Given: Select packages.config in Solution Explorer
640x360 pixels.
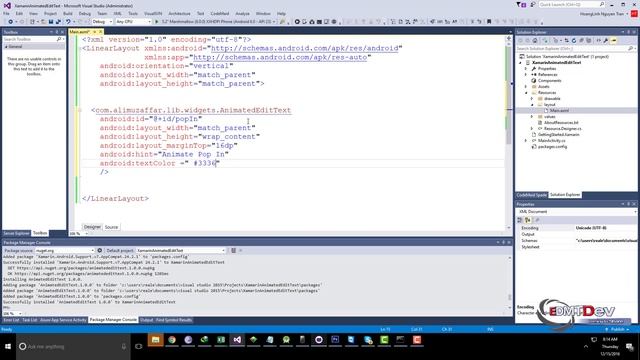Looking at the screenshot, I should click(552, 147).
